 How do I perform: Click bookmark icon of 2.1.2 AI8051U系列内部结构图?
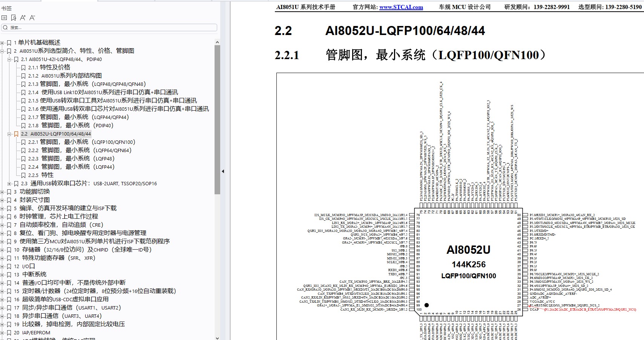pos(23,76)
